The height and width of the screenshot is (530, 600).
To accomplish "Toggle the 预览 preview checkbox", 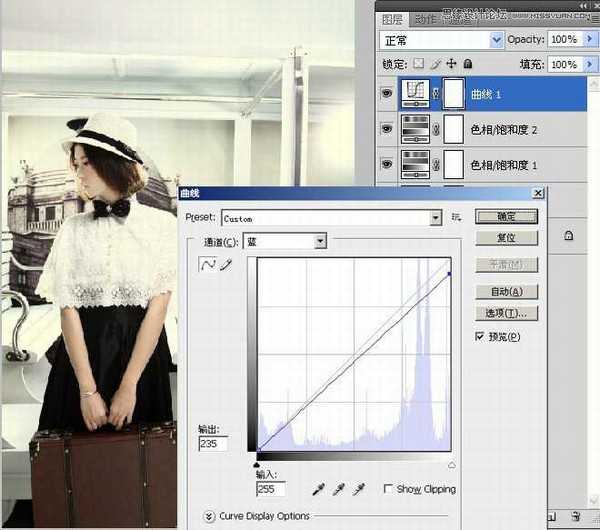I will (481, 337).
